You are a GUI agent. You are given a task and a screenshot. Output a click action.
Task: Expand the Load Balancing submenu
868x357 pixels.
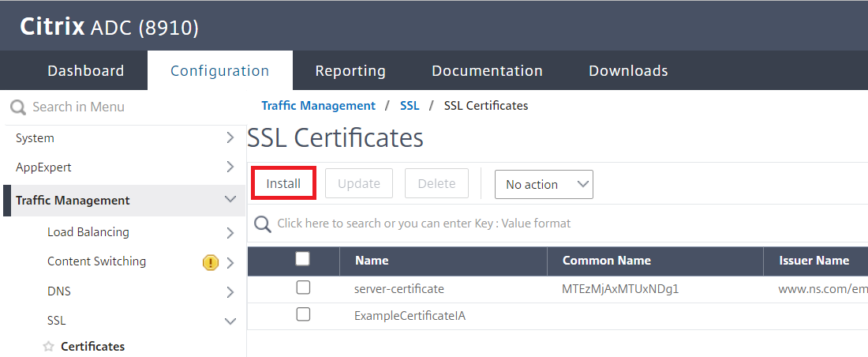230,233
